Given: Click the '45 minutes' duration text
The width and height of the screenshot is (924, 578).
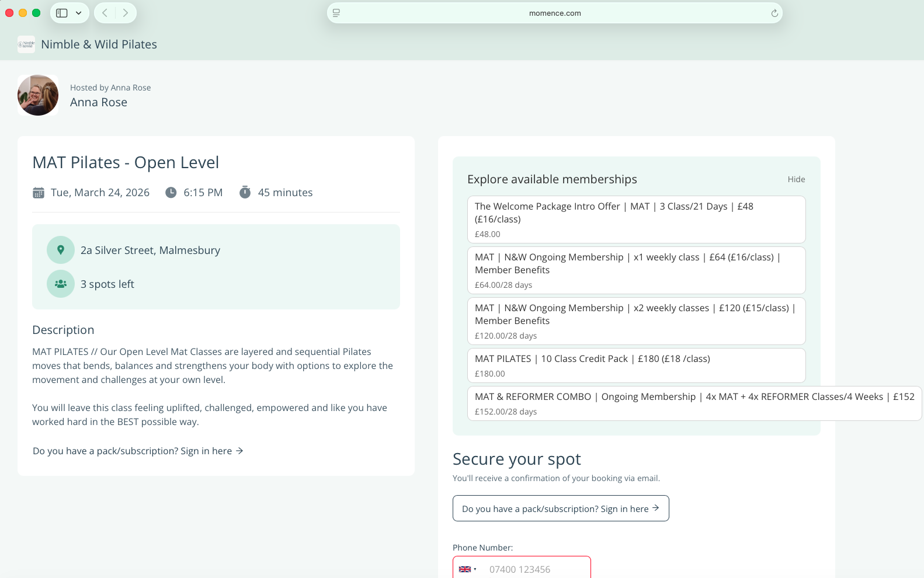Looking at the screenshot, I should [285, 193].
